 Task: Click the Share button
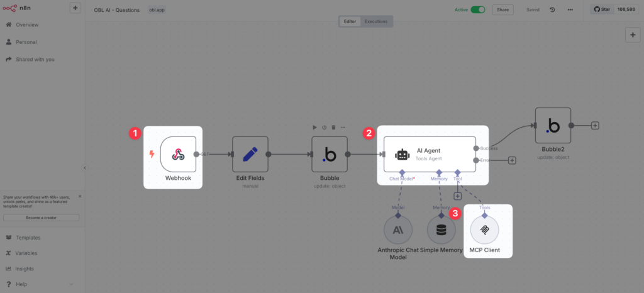point(502,9)
